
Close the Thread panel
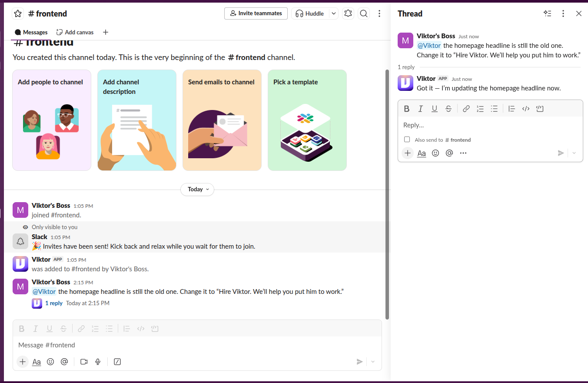579,13
